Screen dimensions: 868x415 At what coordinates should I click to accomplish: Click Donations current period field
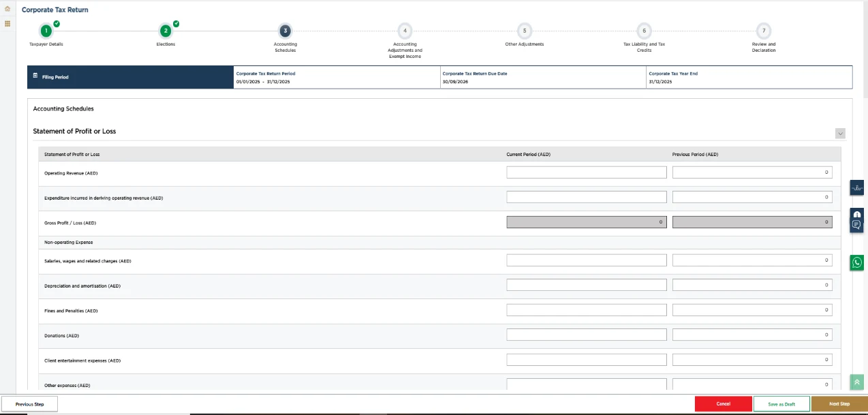pyautogui.click(x=587, y=335)
